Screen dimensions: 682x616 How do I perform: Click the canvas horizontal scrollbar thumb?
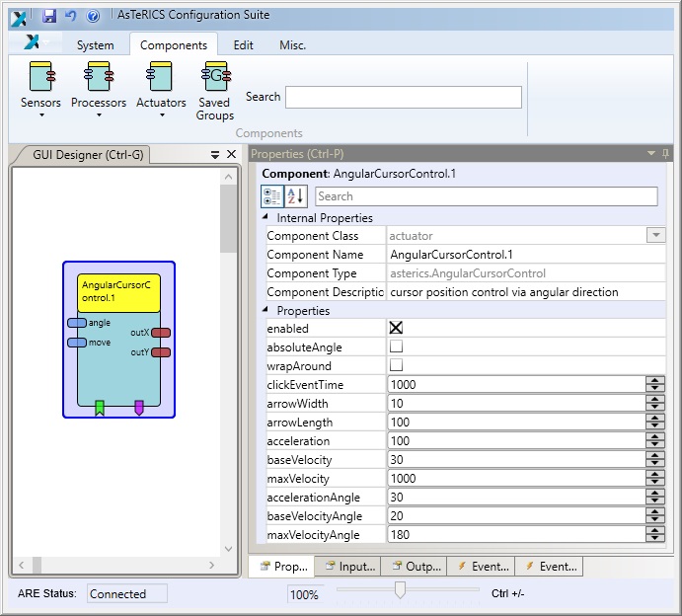(x=37, y=565)
